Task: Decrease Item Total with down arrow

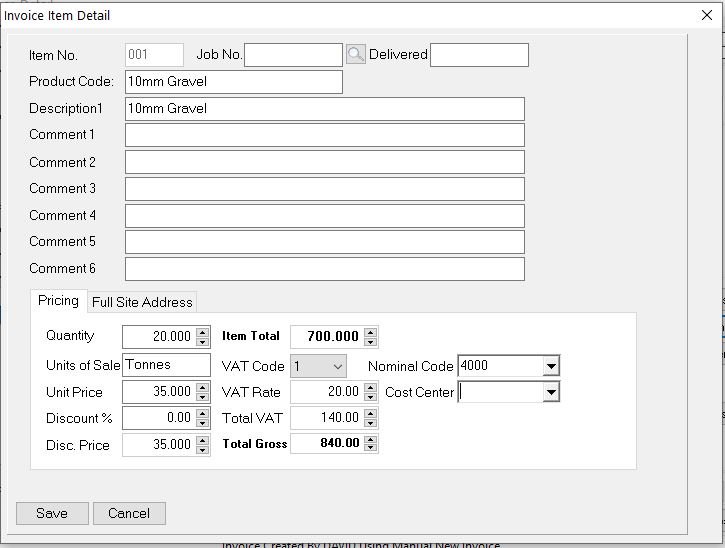Action: (x=370, y=342)
